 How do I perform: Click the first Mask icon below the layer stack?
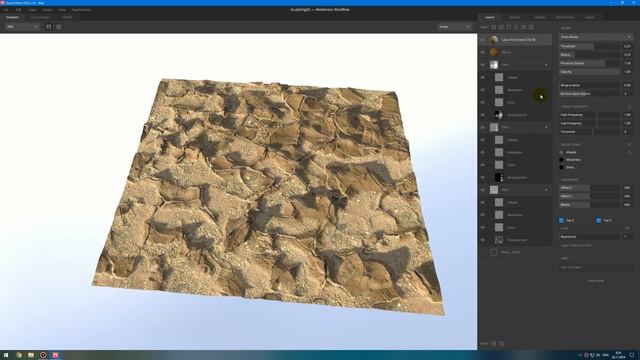click(494, 344)
